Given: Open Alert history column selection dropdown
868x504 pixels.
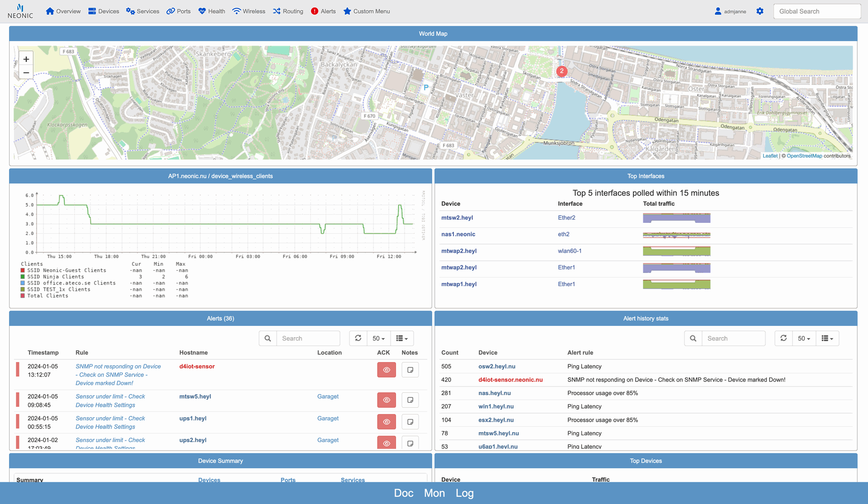Looking at the screenshot, I should [827, 339].
